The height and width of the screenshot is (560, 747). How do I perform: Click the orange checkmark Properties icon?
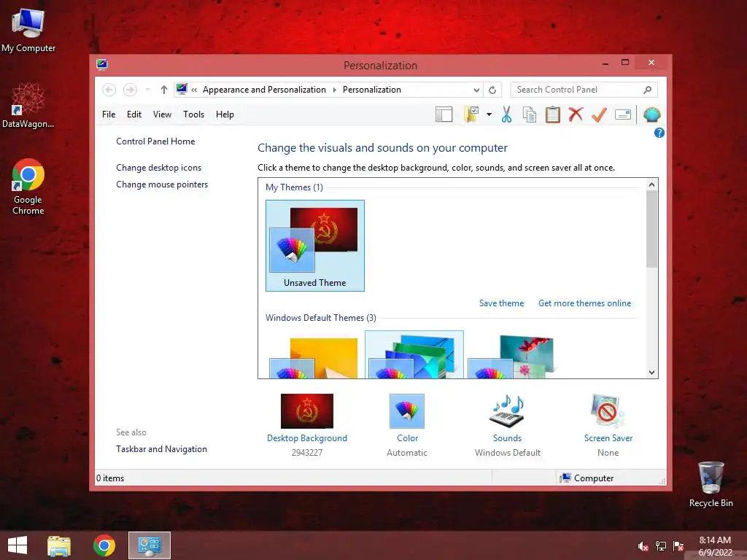599,114
